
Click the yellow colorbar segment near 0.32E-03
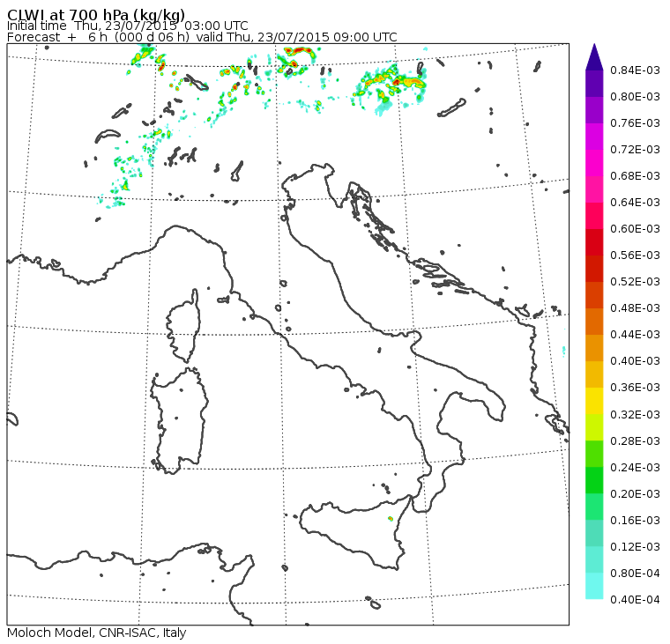click(594, 402)
